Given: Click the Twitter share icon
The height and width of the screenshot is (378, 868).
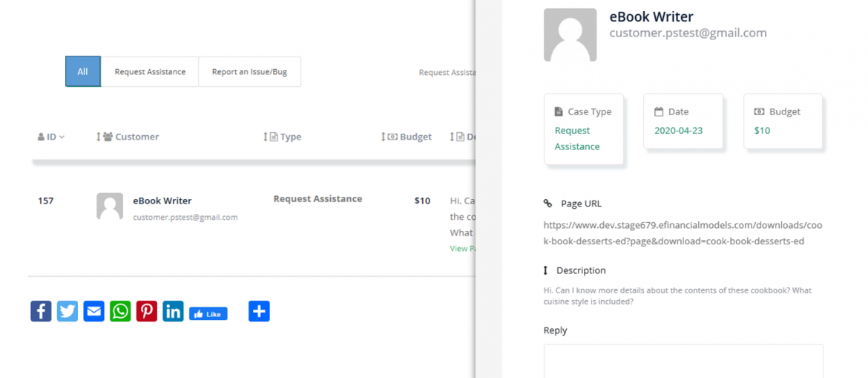Looking at the screenshot, I should click(68, 311).
